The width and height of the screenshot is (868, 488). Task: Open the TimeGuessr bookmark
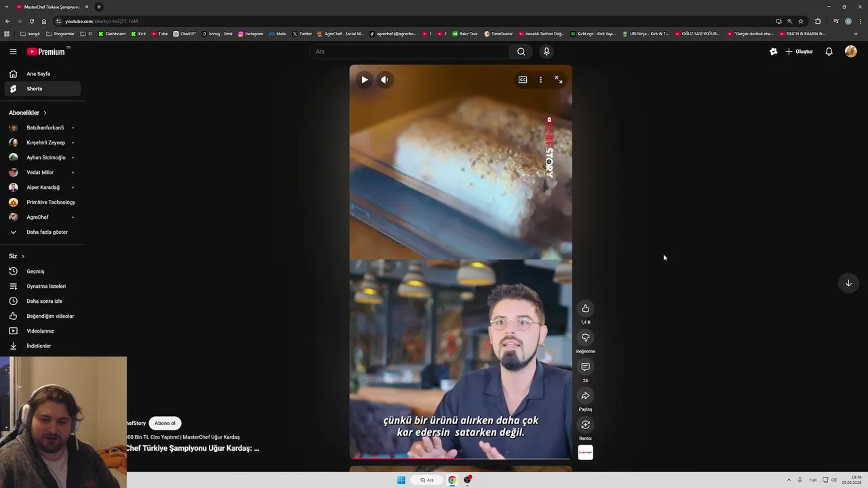pyautogui.click(x=498, y=34)
